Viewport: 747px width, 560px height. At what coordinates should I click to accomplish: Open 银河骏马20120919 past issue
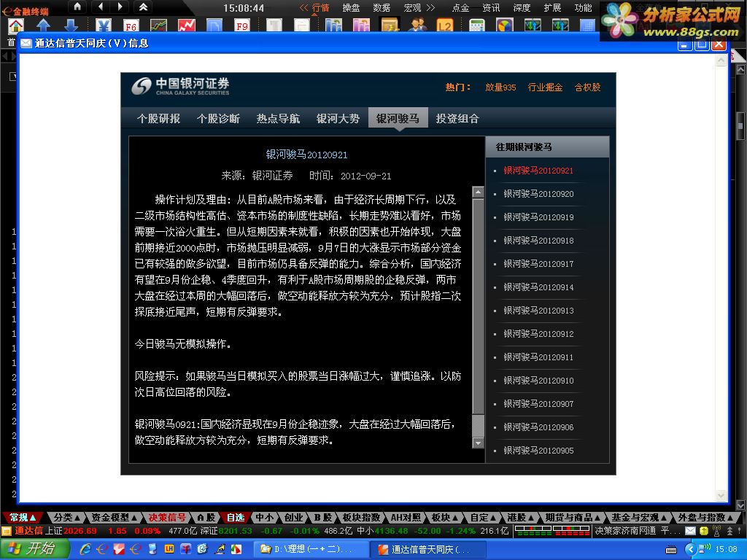pyautogui.click(x=538, y=217)
